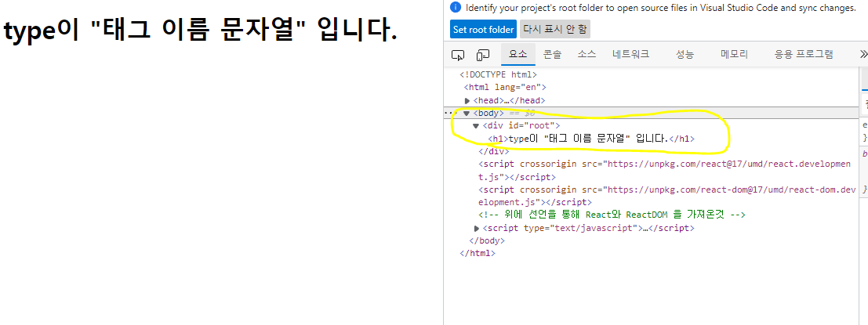Select the closing </div> row
Image resolution: width=868 pixels, height=325 pixels.
(494, 151)
